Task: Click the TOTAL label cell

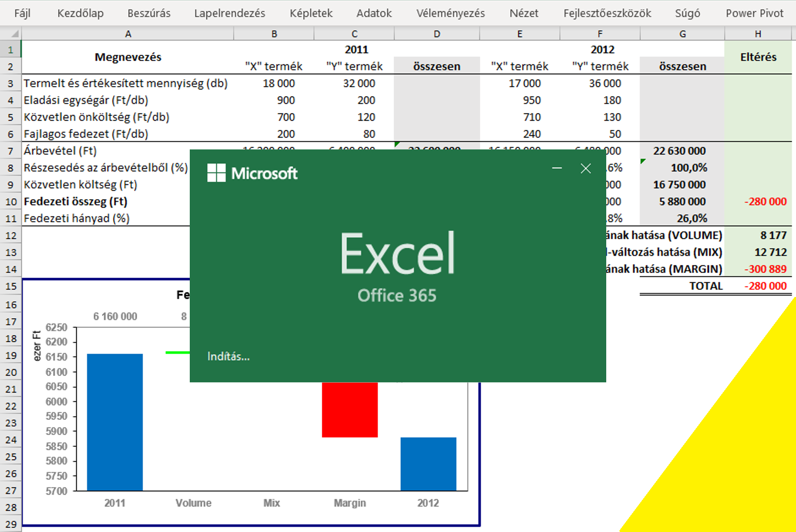Action: pos(682,286)
